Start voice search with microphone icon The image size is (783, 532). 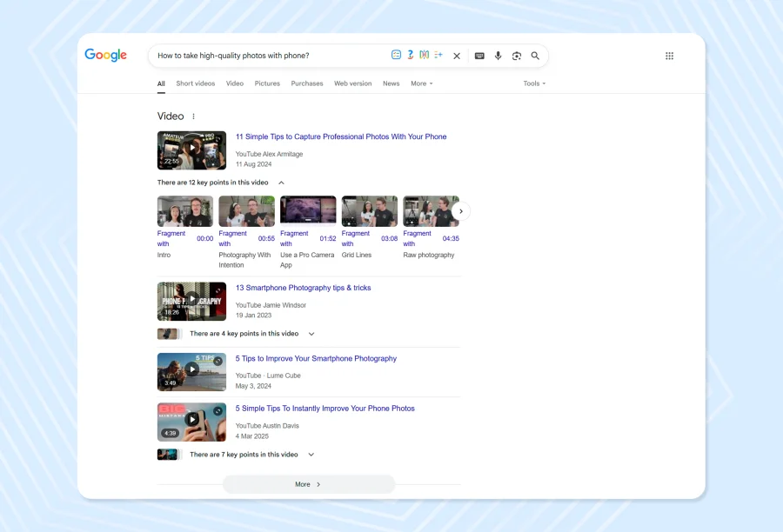coord(498,56)
